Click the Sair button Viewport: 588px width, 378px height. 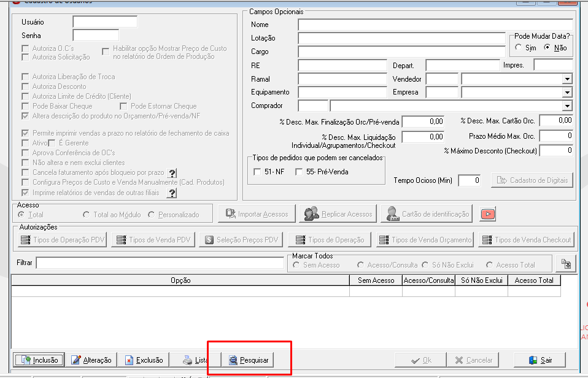coord(540,360)
